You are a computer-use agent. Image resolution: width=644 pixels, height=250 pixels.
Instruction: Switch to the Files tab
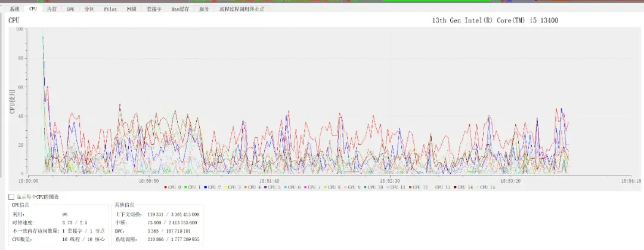point(110,9)
